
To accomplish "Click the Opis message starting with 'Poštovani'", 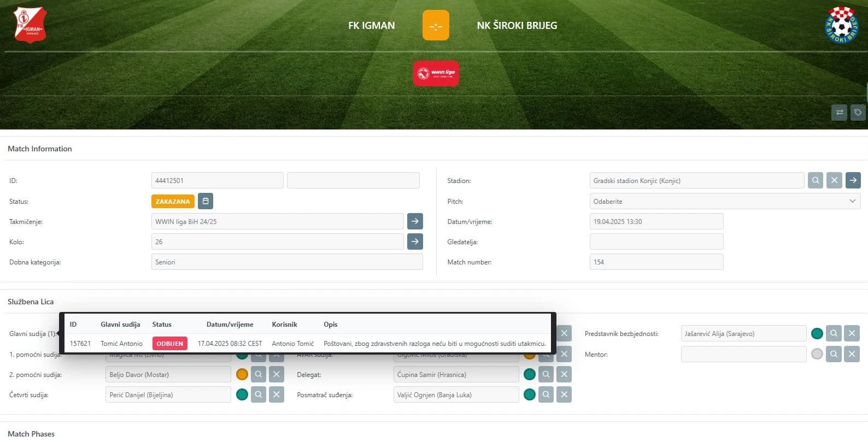I will 435,344.
